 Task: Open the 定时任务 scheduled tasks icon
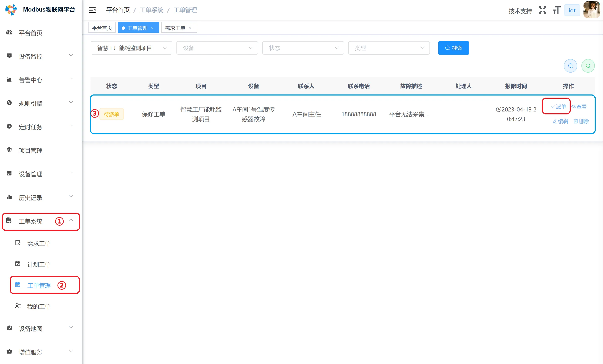pyautogui.click(x=9, y=126)
